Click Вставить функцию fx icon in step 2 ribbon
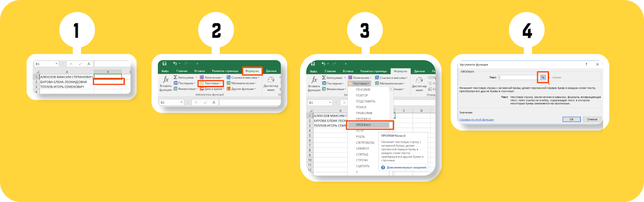This screenshot has height=202, width=644. [165, 80]
